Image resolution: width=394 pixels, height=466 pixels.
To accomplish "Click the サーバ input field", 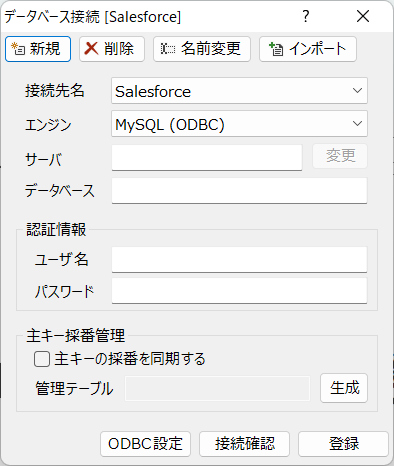I will [x=207, y=157].
